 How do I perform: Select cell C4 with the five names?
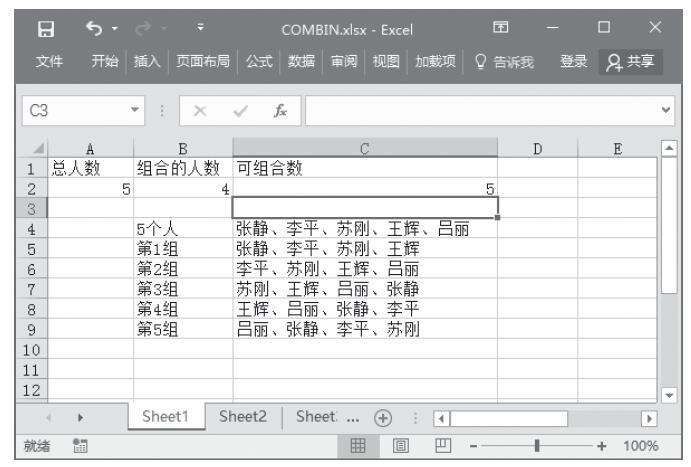click(x=364, y=229)
